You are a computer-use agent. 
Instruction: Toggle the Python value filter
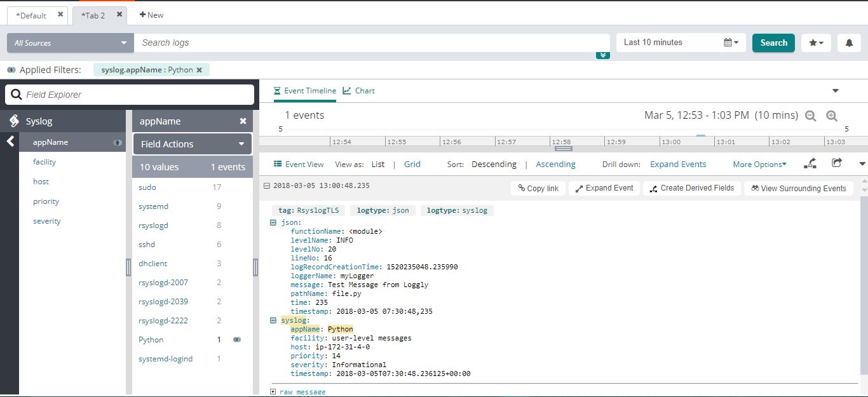click(237, 340)
